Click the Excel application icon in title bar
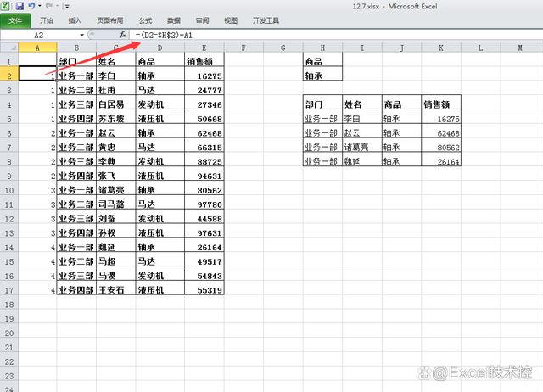The image size is (543, 392). click(7, 6)
